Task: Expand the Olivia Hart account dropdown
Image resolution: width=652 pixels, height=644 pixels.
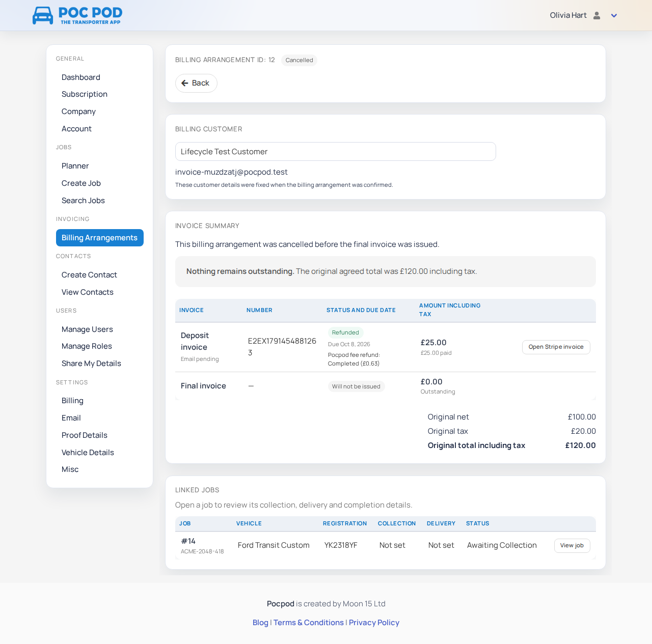Action: (x=614, y=15)
